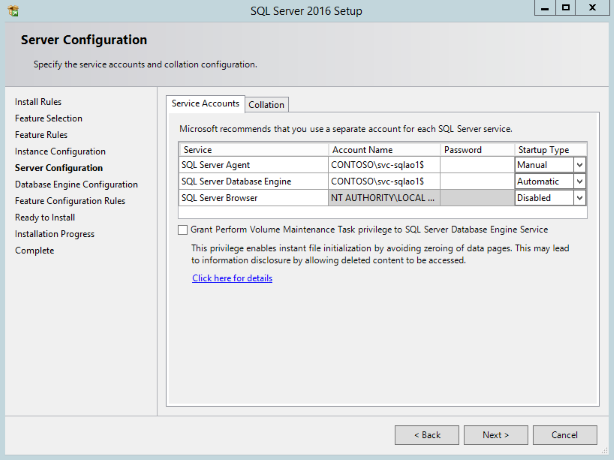Click the Account Name column header
Viewport: 614px width, 460px height.
coord(384,150)
